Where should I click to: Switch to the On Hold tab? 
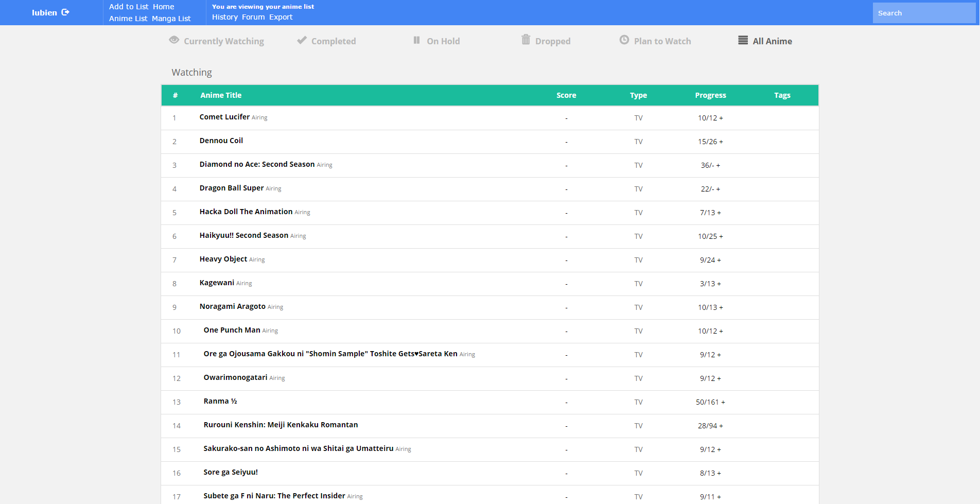tap(443, 41)
